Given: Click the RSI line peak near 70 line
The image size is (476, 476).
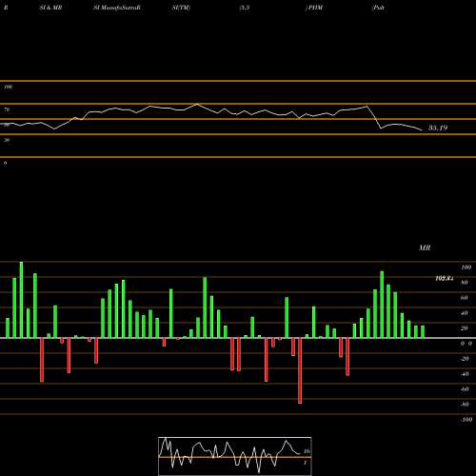Looking at the screenshot, I should coord(197,104).
